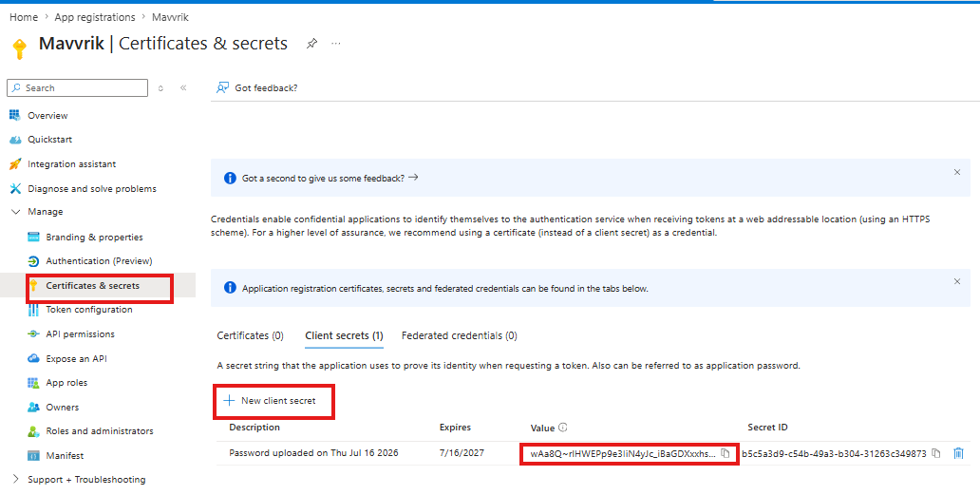Click the Manifest icon
The height and width of the screenshot is (495, 980).
[34, 456]
